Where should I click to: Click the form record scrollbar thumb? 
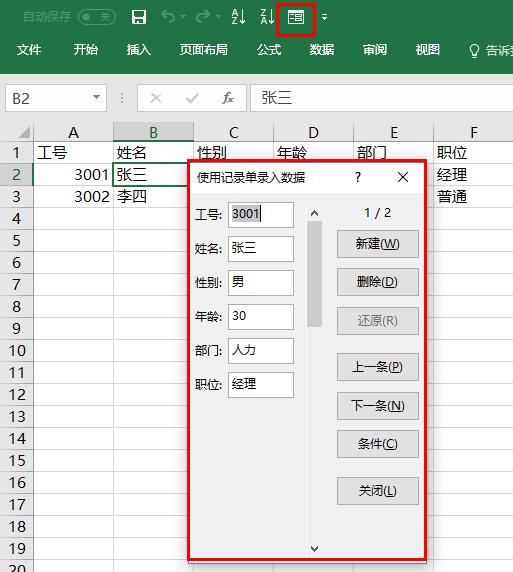[x=315, y=274]
